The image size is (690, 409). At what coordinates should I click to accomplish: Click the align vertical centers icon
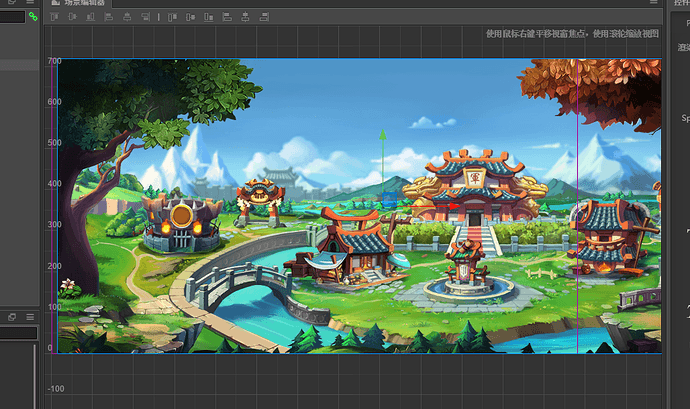(x=73, y=17)
